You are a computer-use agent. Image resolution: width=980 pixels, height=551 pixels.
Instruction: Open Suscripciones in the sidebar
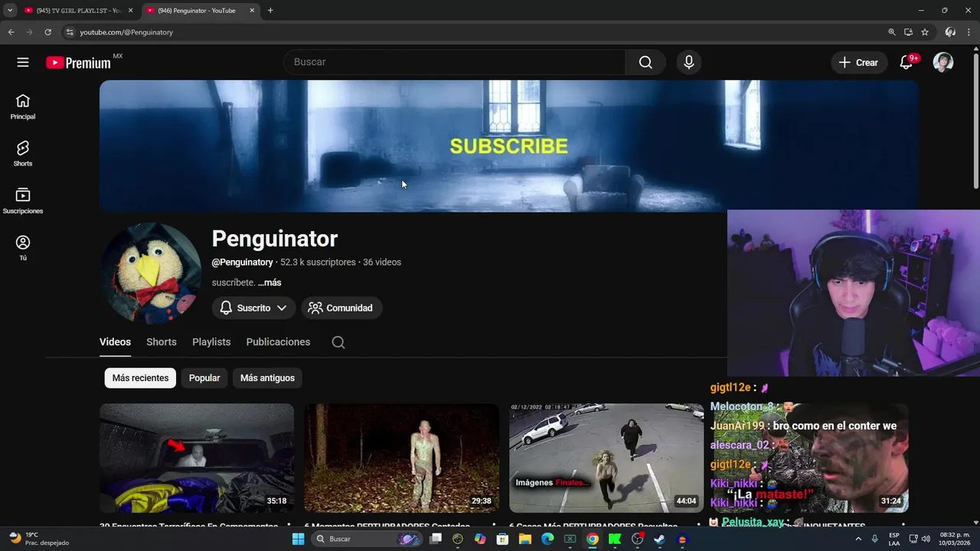(23, 201)
